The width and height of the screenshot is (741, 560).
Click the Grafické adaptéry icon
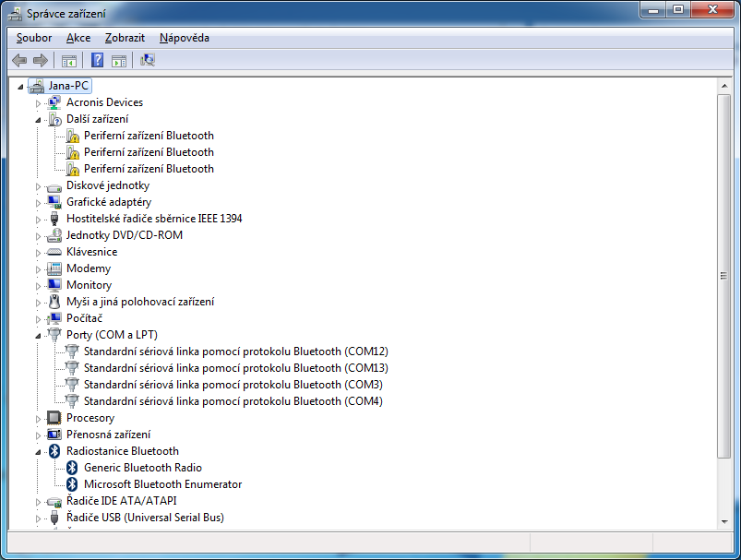click(54, 202)
